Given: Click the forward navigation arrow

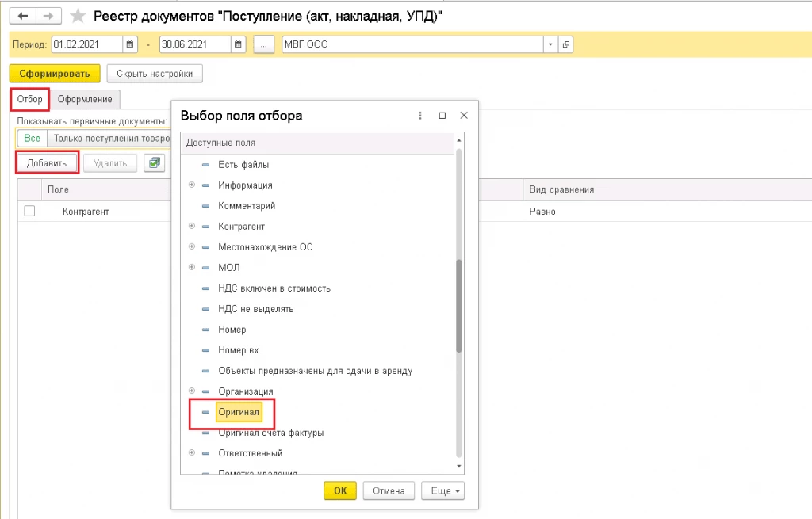Looking at the screenshot, I should pyautogui.click(x=48, y=16).
